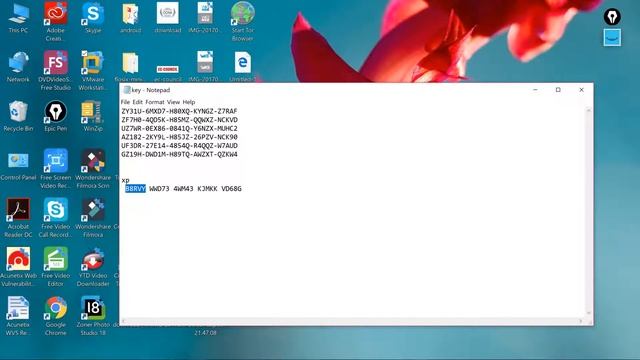The height and width of the screenshot is (360, 640).
Task: Open the Help menu in Notepad
Action: (x=189, y=102)
